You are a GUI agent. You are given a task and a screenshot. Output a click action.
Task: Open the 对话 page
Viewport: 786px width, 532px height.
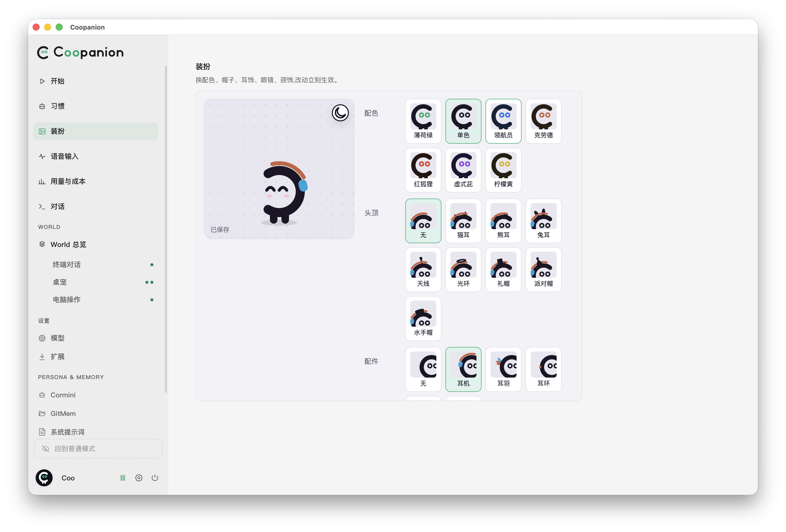96,206
